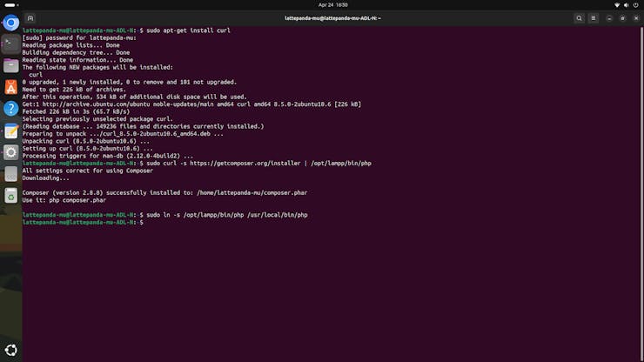Open the Help icon in the dock
644x362 pixels.
11,109
